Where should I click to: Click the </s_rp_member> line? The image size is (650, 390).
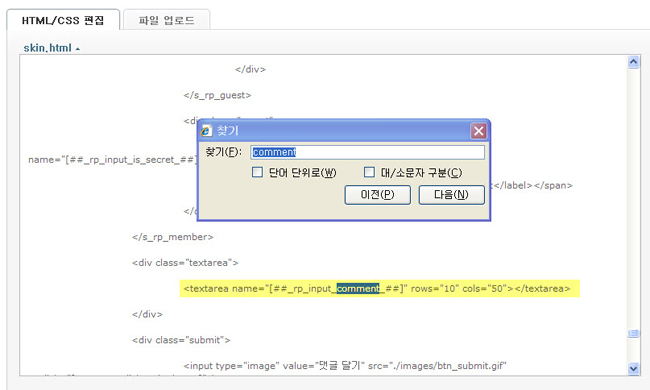pos(172,237)
